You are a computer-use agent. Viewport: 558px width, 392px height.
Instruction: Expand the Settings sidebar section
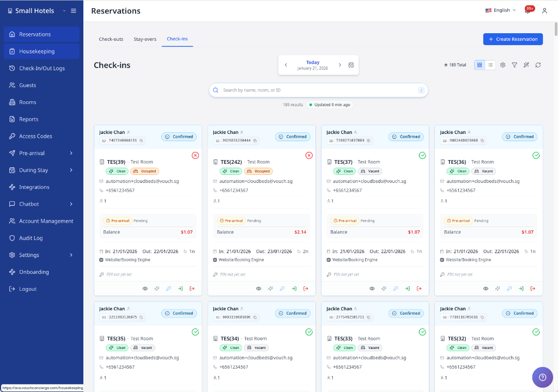point(41,254)
